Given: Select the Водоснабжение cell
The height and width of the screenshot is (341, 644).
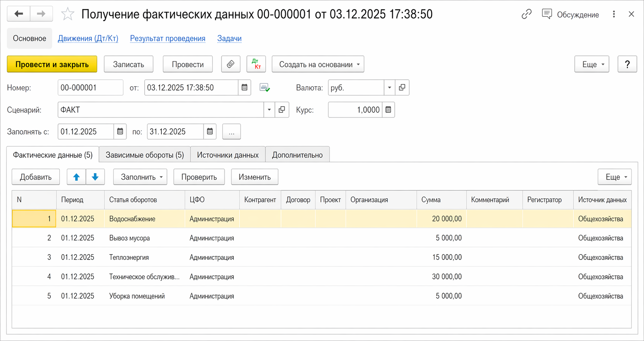Looking at the screenshot, I should tap(145, 219).
